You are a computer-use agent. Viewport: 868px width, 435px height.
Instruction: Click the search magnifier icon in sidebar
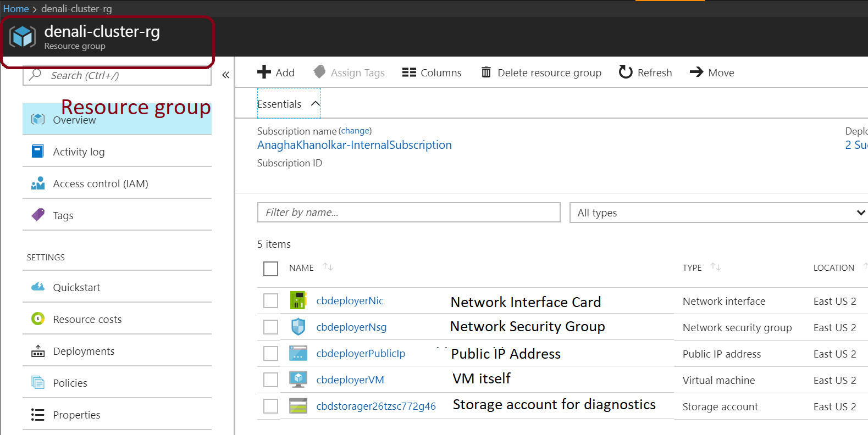click(35, 75)
